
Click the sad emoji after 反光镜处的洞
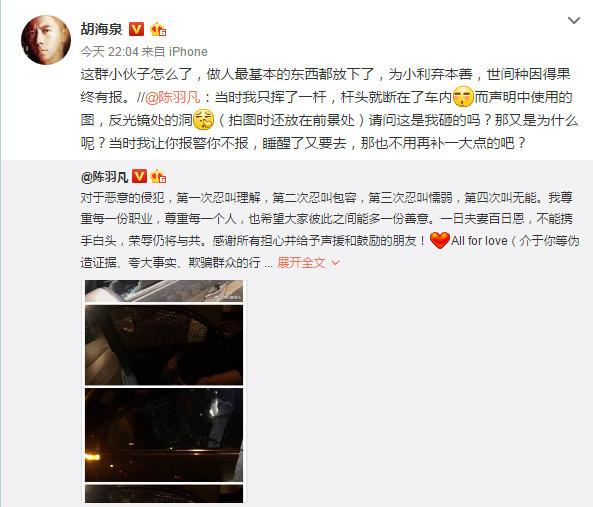tap(203, 119)
